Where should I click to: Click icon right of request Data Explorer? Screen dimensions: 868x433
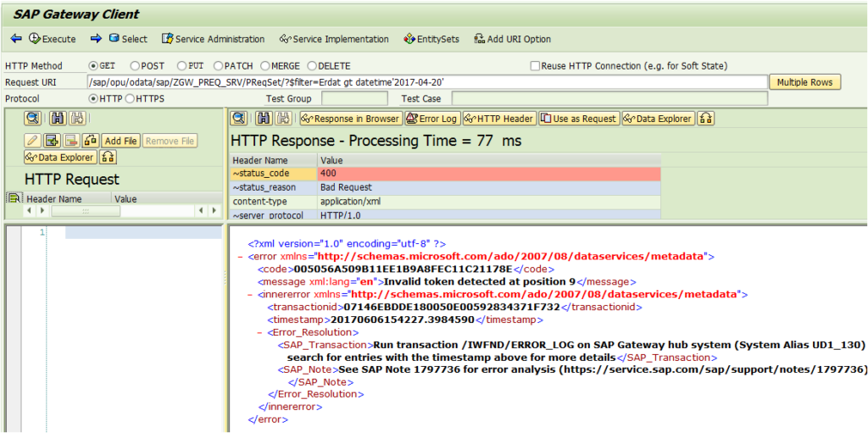pyautogui.click(x=109, y=158)
